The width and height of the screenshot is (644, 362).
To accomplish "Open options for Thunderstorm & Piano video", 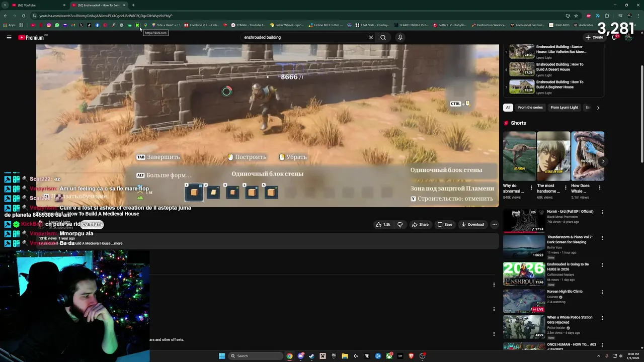I will click(602, 238).
